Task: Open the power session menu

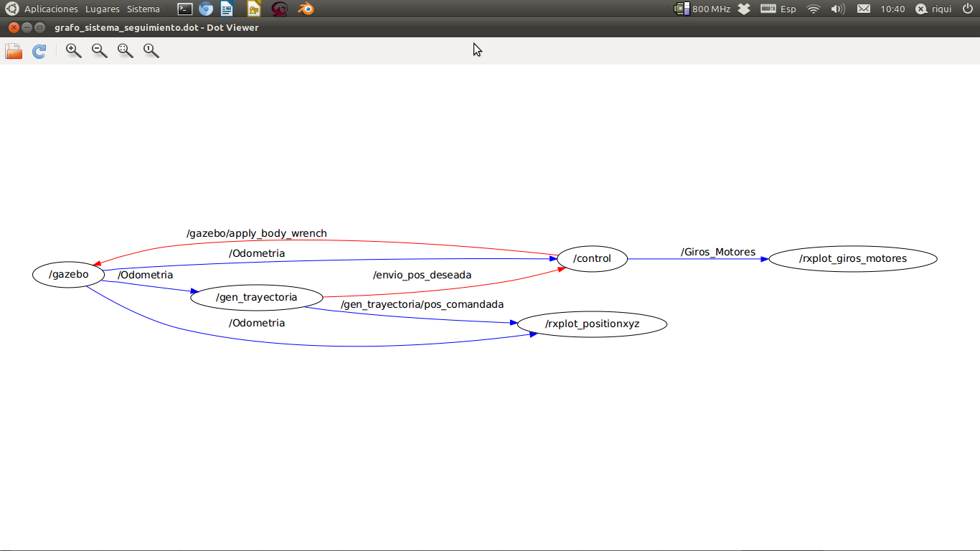Action: [967, 9]
